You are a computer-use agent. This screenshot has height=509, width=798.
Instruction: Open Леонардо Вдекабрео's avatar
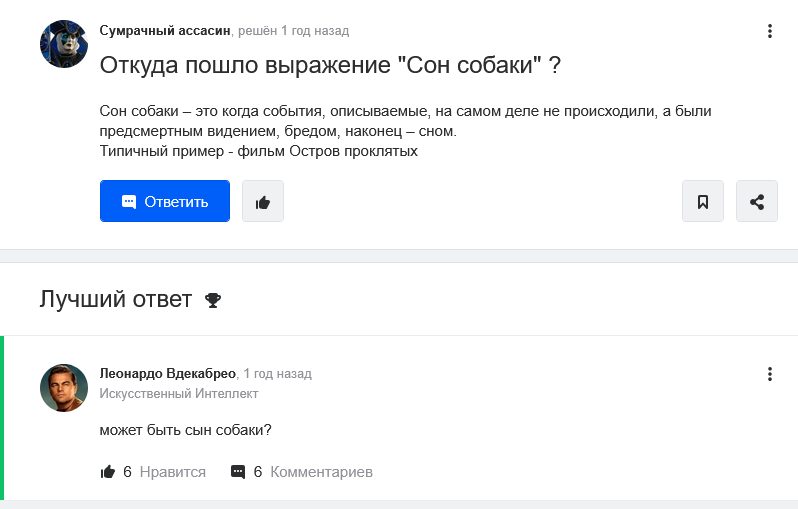click(x=64, y=388)
